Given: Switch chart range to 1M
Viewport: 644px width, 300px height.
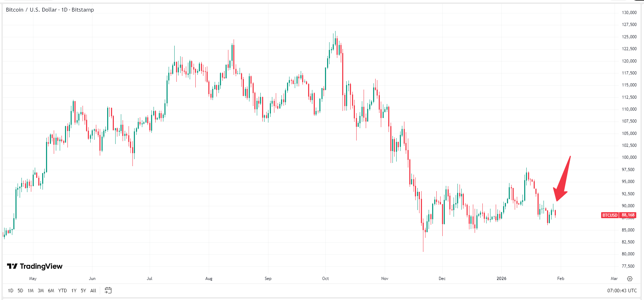Looking at the screenshot, I should click(x=30, y=291).
